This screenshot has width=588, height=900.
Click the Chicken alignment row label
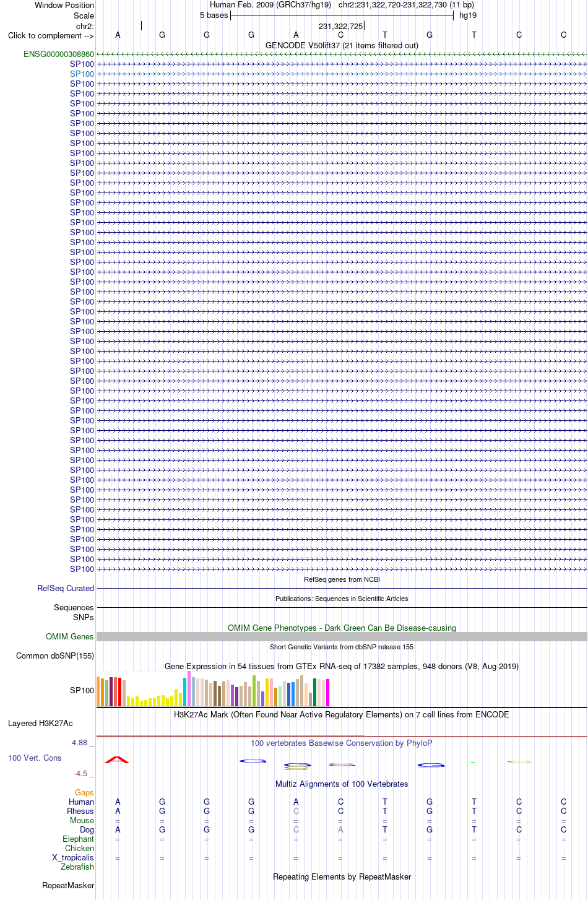(x=80, y=849)
